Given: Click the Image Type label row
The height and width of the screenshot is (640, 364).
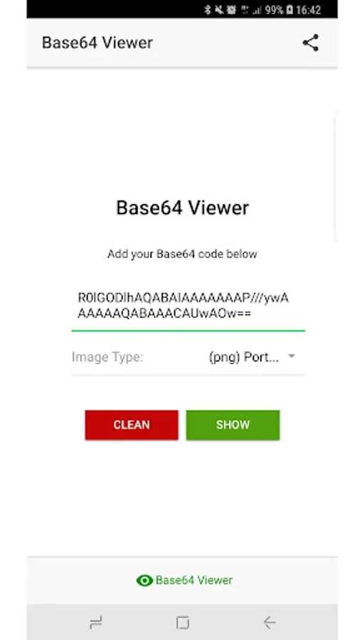Looking at the screenshot, I should tap(188, 357).
